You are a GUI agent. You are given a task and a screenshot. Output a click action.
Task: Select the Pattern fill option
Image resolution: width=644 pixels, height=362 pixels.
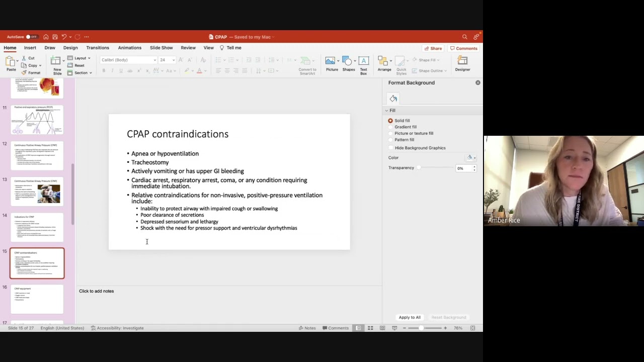390,140
